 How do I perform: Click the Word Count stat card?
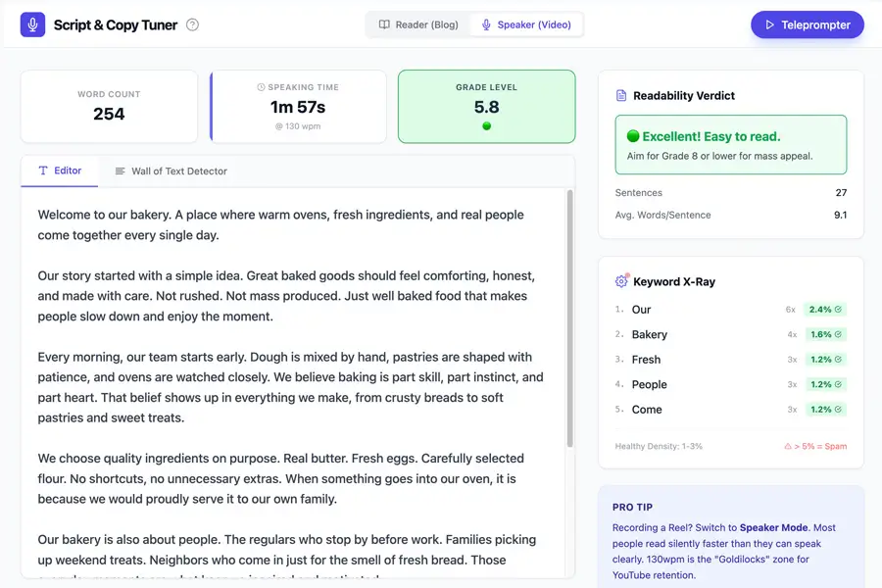(x=109, y=106)
